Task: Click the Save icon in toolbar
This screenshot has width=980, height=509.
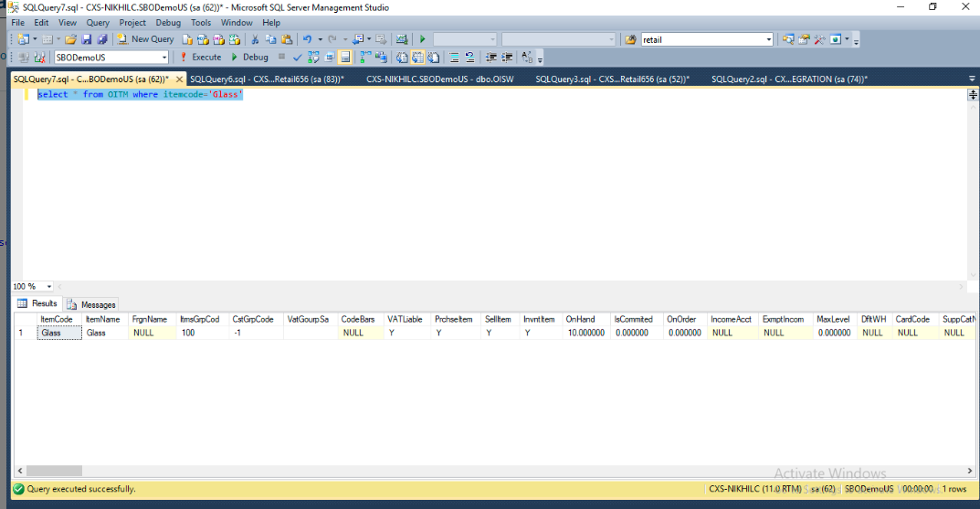Action: (86, 39)
